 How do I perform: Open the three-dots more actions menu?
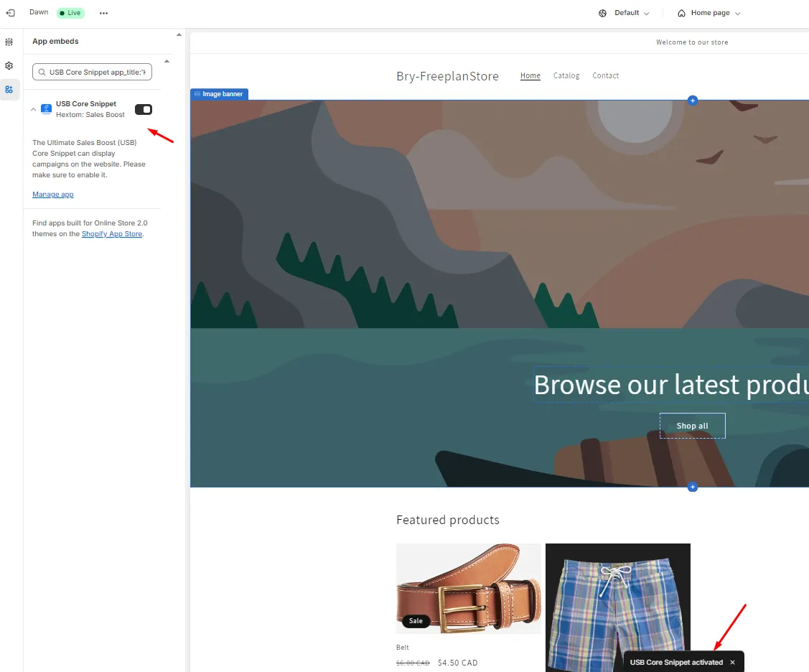tap(103, 13)
